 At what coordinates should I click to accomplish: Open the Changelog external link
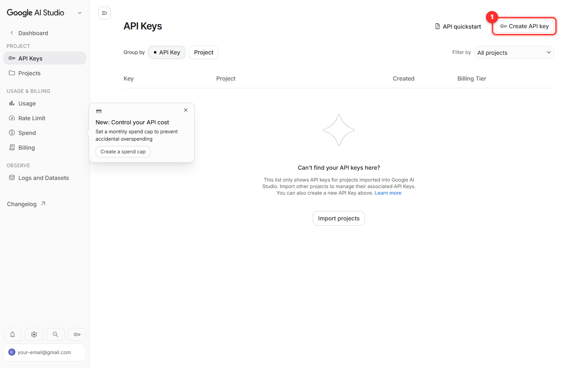click(x=26, y=204)
